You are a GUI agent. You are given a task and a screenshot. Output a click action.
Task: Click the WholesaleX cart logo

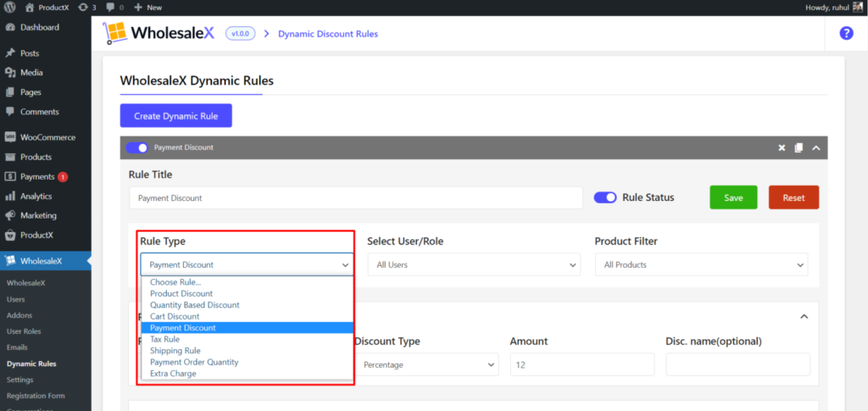coord(114,33)
